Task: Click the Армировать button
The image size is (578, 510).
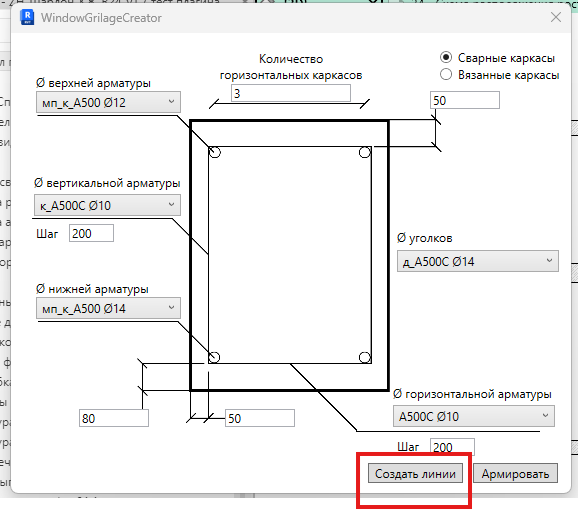Action: point(515,473)
